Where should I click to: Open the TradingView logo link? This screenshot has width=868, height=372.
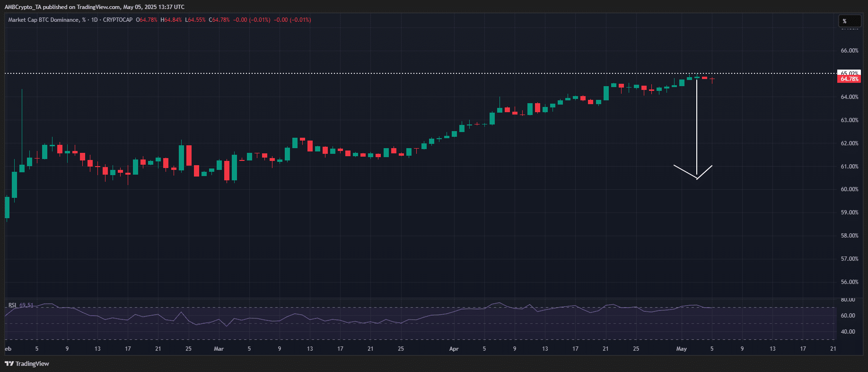coord(27,363)
